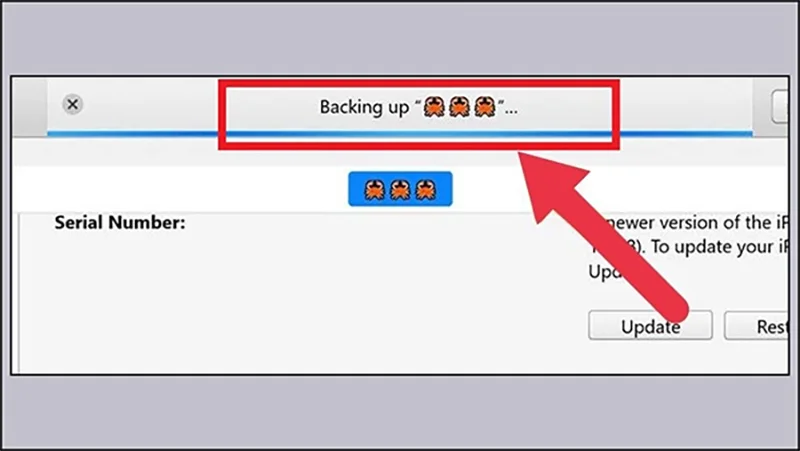
Task: Select the Serial Number label
Action: (120, 223)
